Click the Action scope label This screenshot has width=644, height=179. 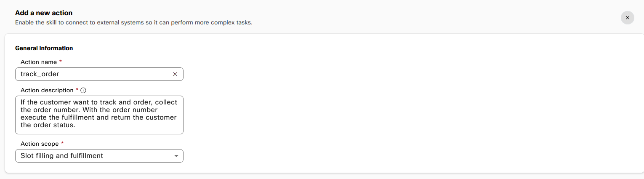pos(40,144)
